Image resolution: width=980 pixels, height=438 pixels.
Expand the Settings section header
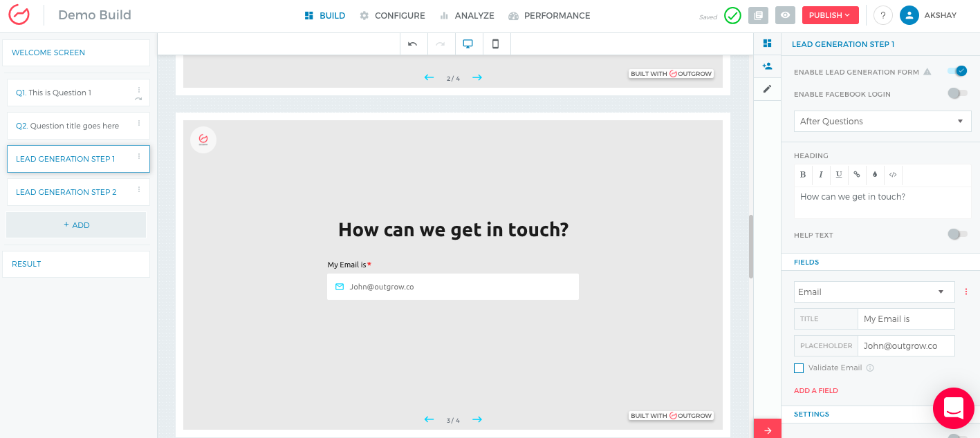tap(880, 415)
